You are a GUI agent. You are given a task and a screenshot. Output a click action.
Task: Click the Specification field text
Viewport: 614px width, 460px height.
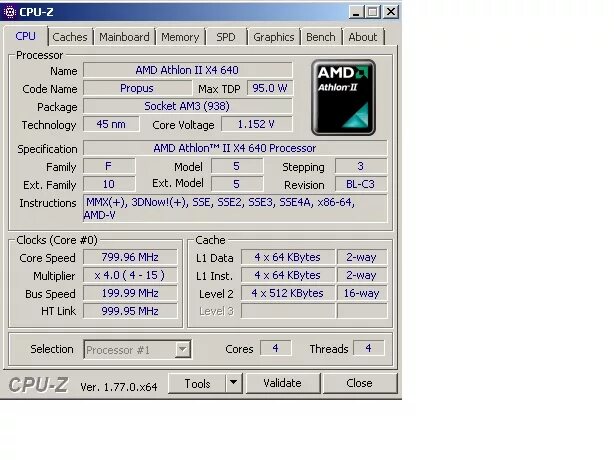235,148
